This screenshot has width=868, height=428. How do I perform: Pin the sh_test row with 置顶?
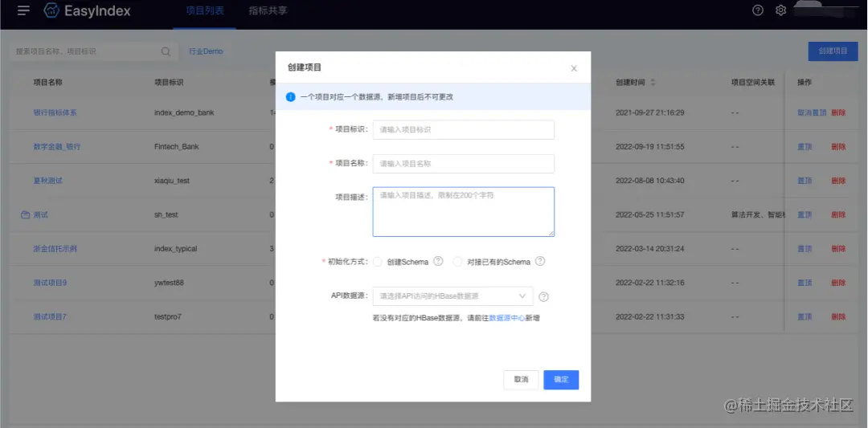click(805, 214)
